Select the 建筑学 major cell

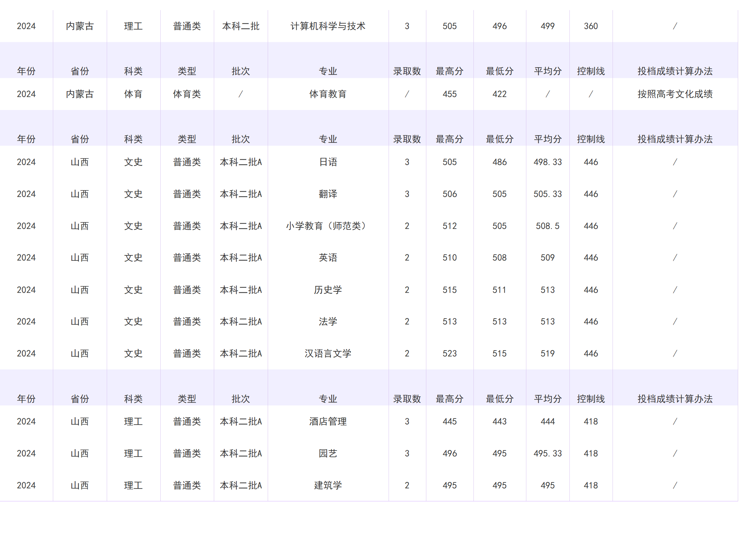(x=328, y=486)
